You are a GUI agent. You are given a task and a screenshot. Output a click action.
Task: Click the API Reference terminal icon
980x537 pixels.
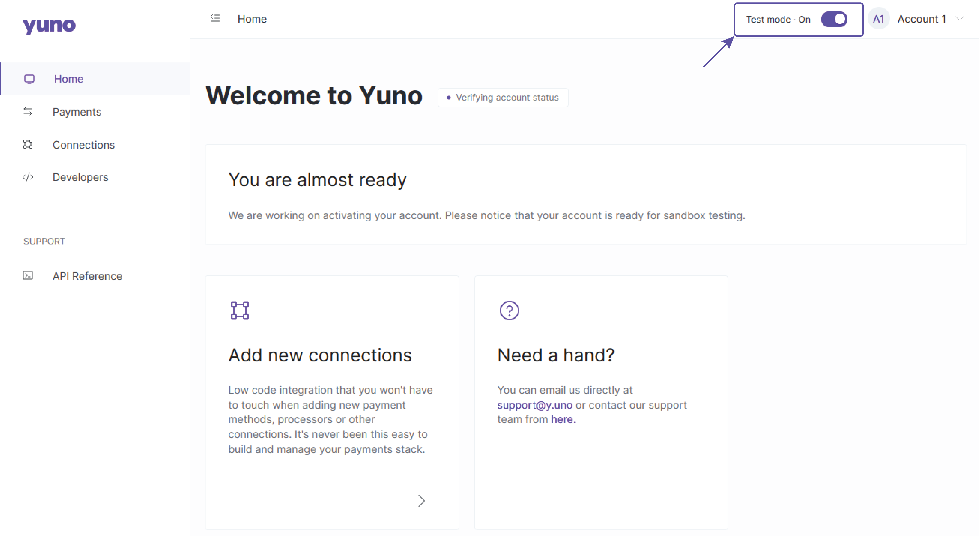coord(28,276)
